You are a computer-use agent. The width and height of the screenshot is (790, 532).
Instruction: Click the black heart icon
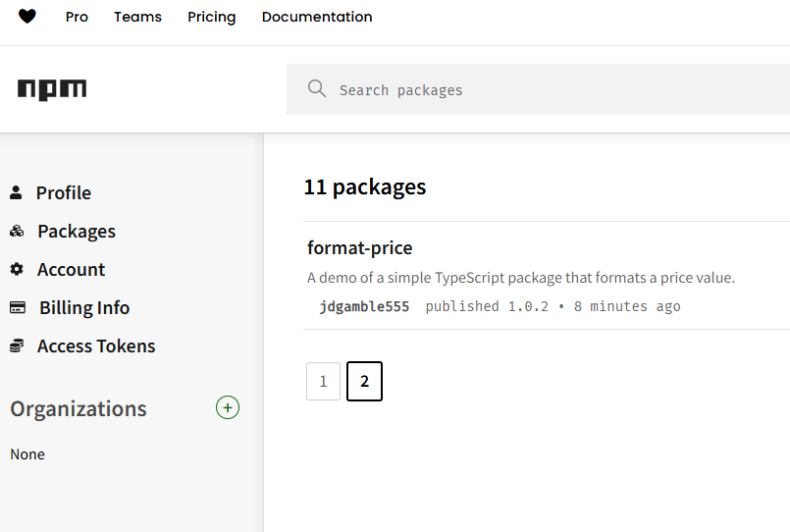pos(27,17)
